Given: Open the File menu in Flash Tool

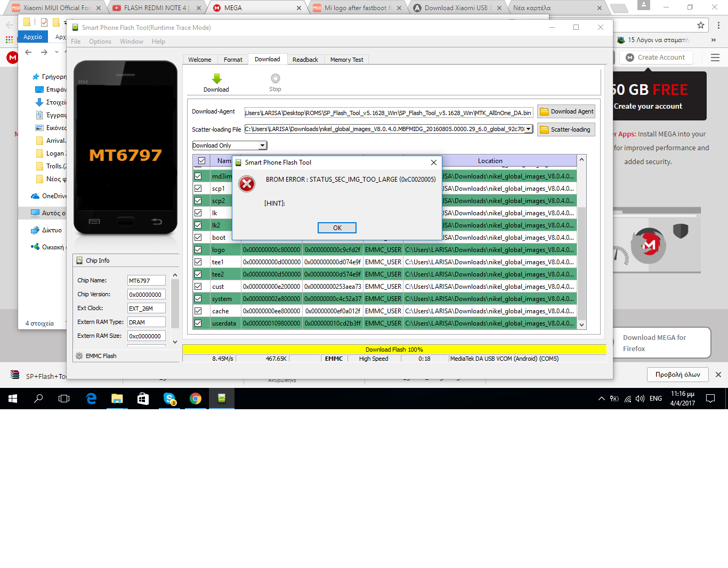Looking at the screenshot, I should point(76,42).
